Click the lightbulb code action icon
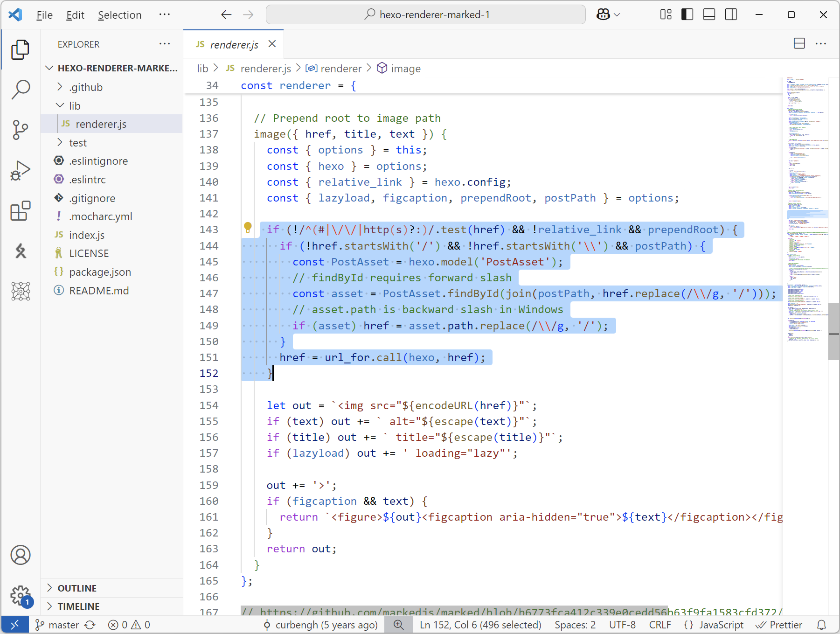 tap(248, 228)
